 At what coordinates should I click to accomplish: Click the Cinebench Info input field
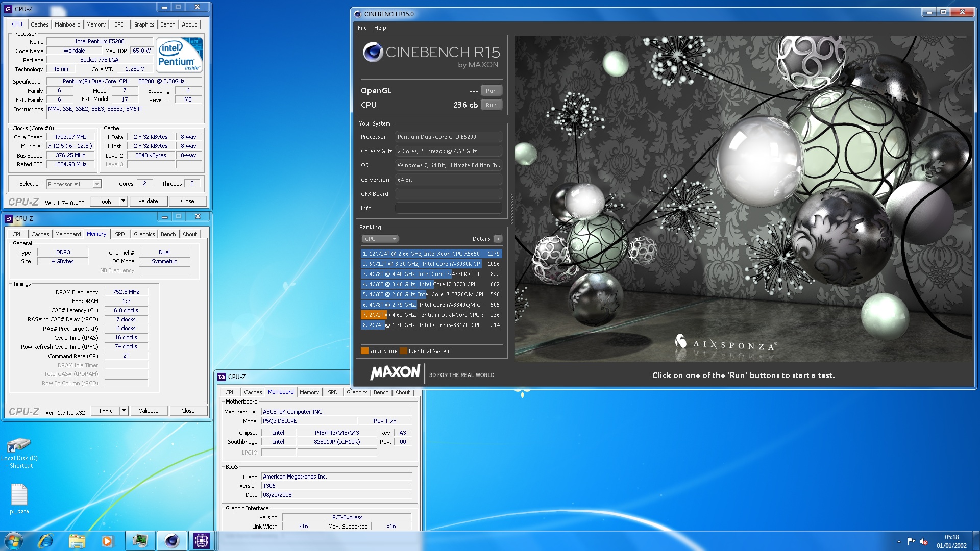(x=449, y=208)
